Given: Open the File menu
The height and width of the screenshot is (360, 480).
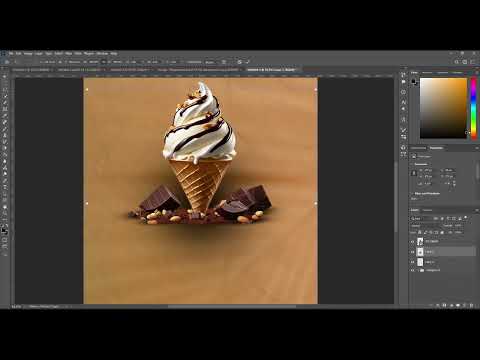Looking at the screenshot, I should click(x=11, y=53).
